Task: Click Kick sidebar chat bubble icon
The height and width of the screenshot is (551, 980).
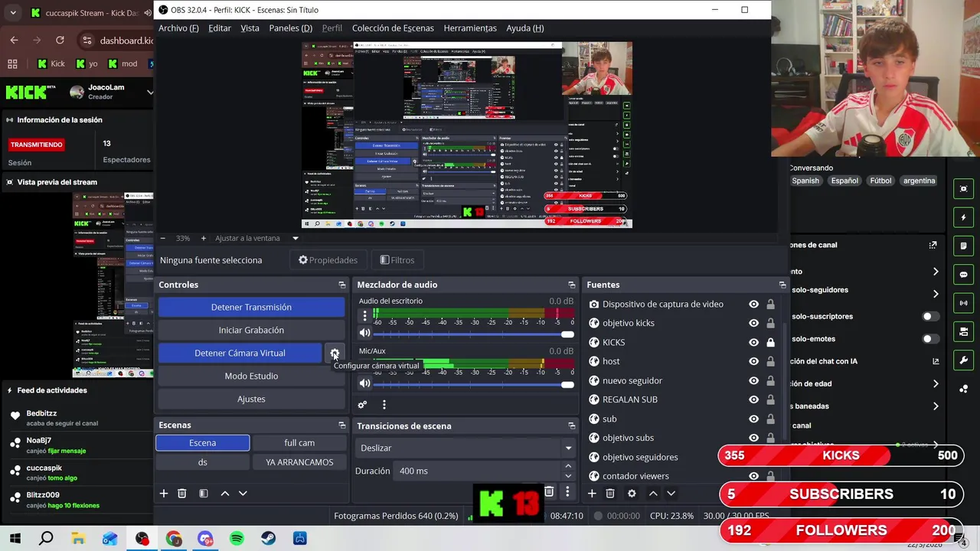Action: 963,275
